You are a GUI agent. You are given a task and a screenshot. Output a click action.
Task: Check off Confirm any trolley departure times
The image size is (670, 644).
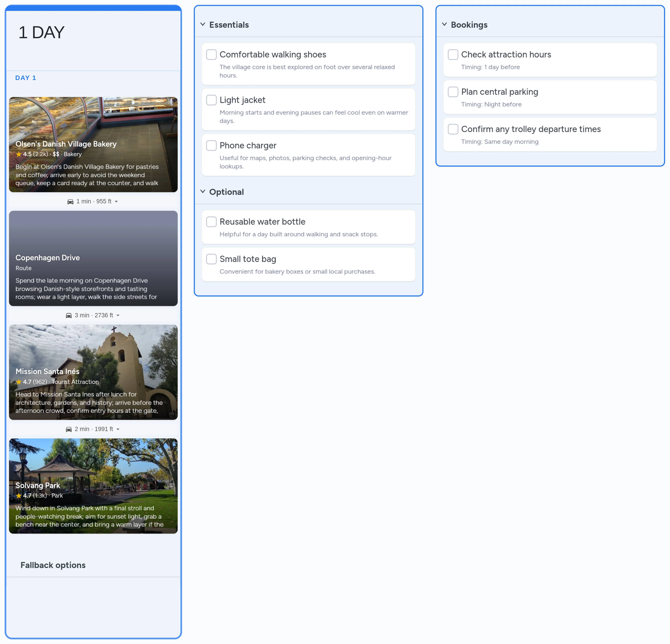pos(453,129)
